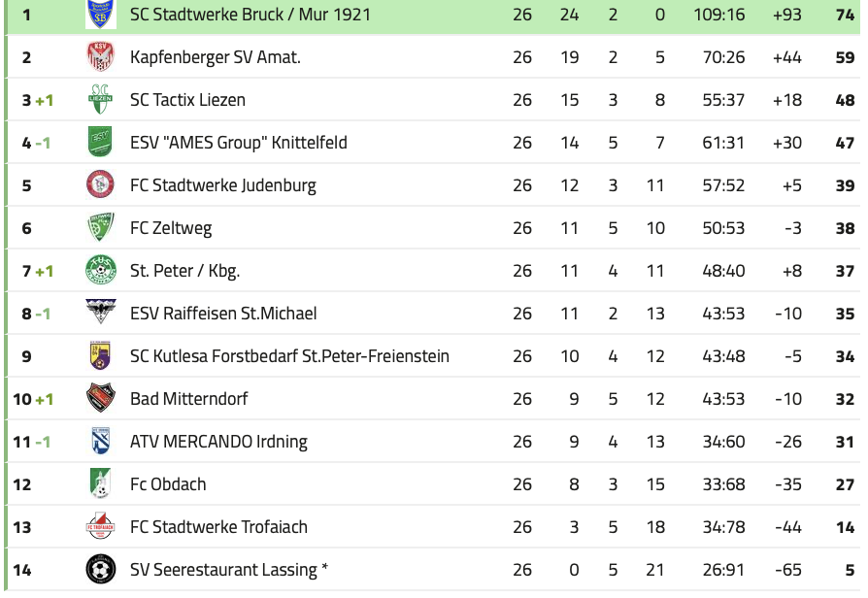
Task: Click the FC Stadtwerke Judenburg round badge
Action: click(101, 184)
